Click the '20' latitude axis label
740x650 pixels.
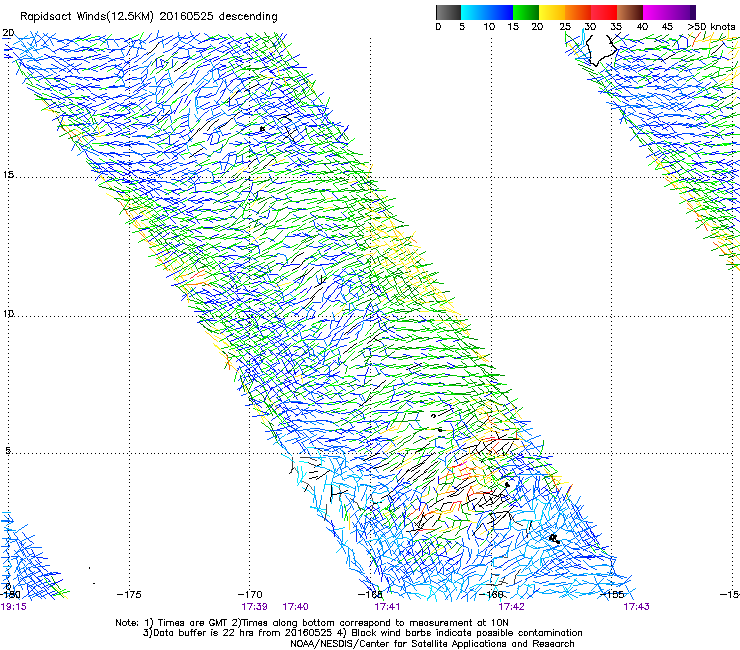click(x=8, y=33)
